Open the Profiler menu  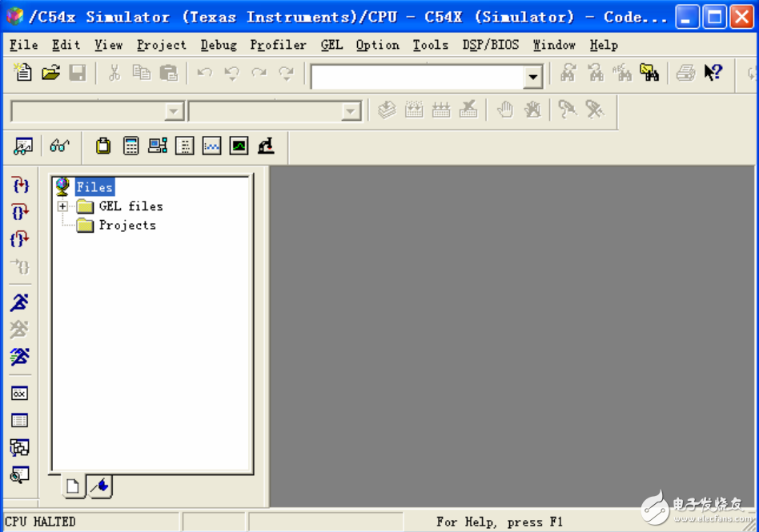[x=278, y=45]
